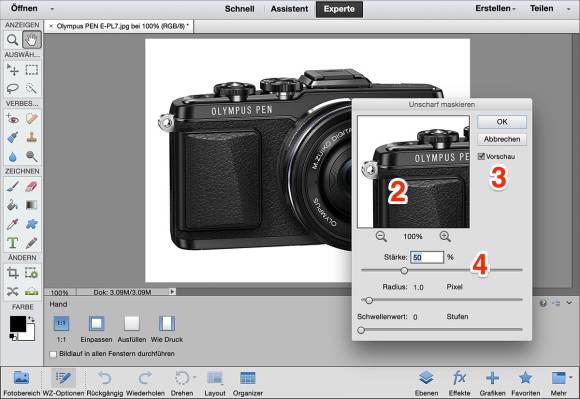Switch to Schnell mode tab
Screen dimensions: 580x399
click(239, 9)
